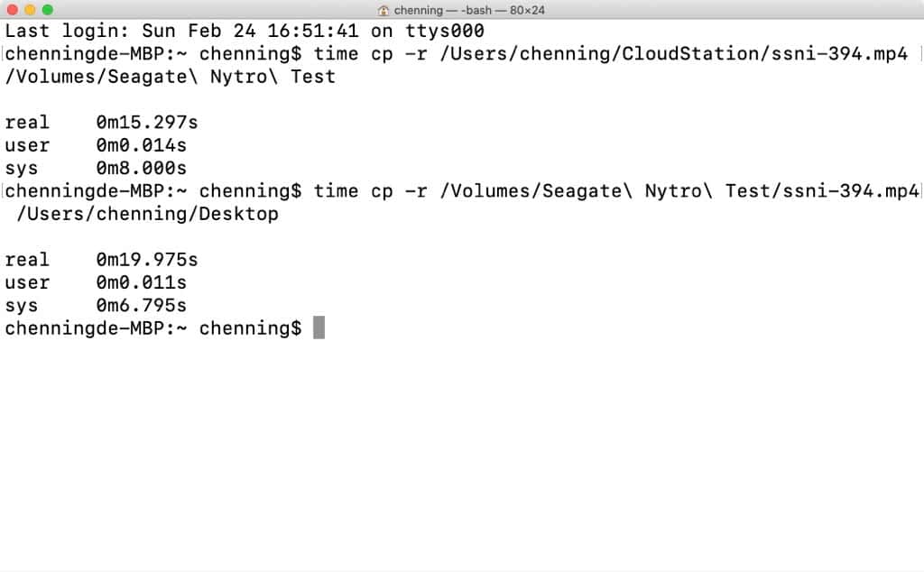The height and width of the screenshot is (572, 924).
Task: Click the empty terminal area below the prompt
Action: pos(462,451)
